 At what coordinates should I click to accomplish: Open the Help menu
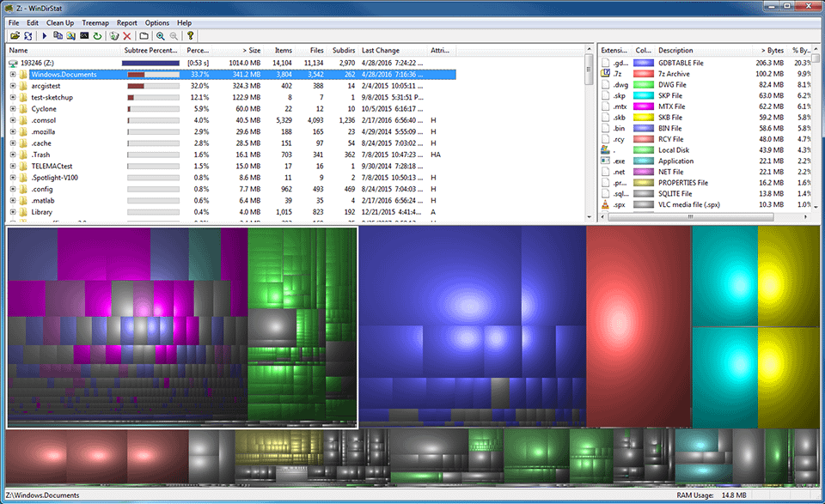(x=184, y=22)
